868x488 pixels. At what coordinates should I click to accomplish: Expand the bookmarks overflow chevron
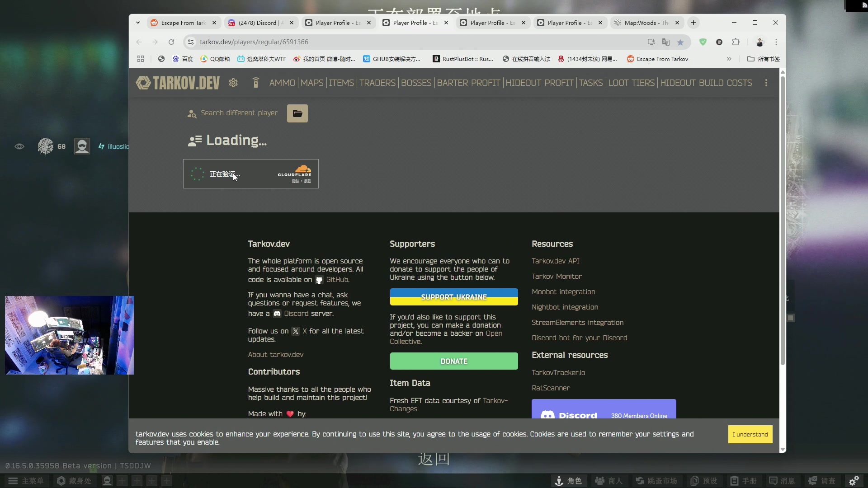tap(729, 59)
